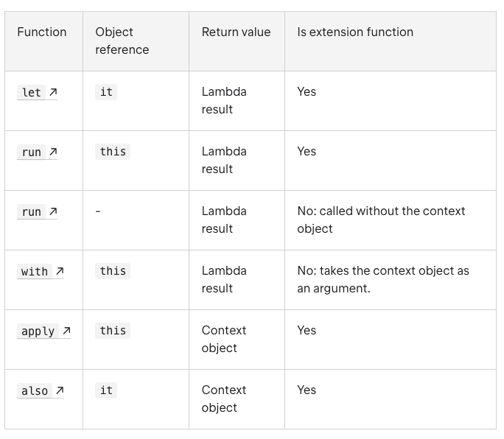Click arrow icon beside context-less run entry

coord(53,211)
